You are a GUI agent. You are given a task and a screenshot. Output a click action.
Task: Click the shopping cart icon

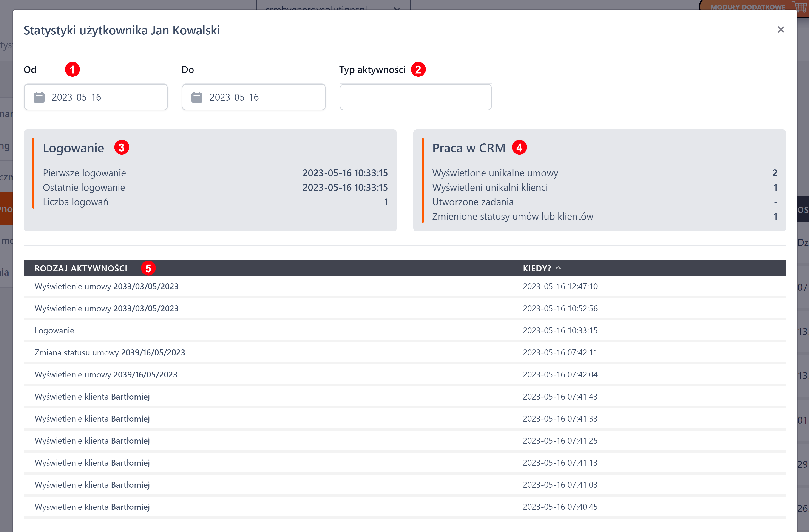[x=800, y=6]
